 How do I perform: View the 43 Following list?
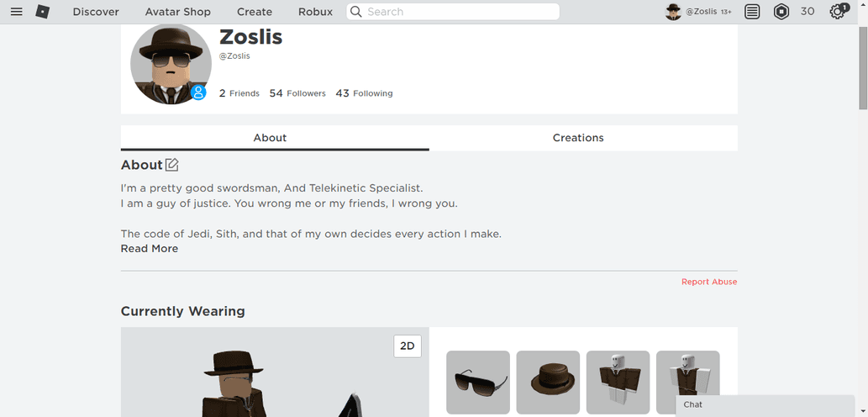point(364,93)
